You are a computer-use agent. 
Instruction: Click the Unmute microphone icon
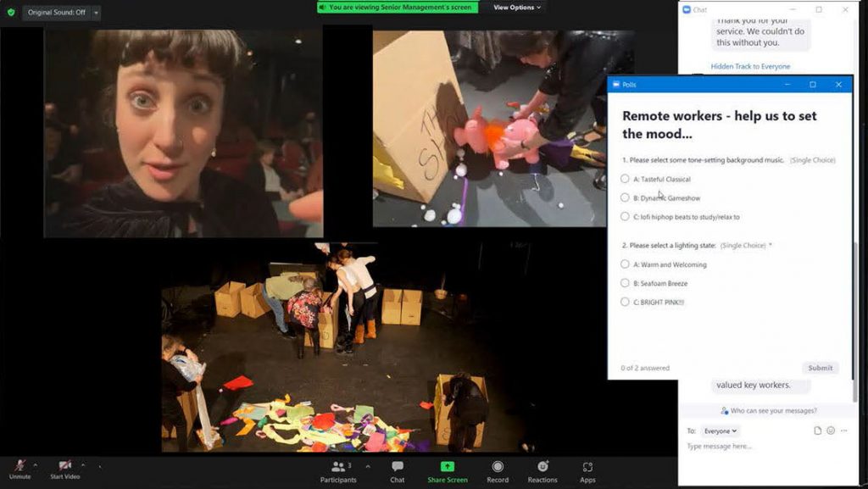click(x=19, y=466)
